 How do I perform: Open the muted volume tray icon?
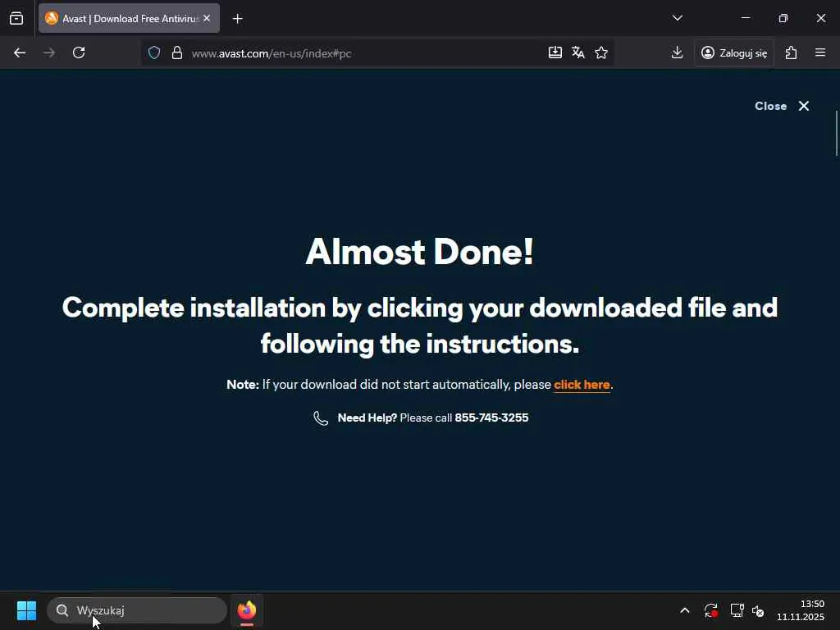[758, 610]
